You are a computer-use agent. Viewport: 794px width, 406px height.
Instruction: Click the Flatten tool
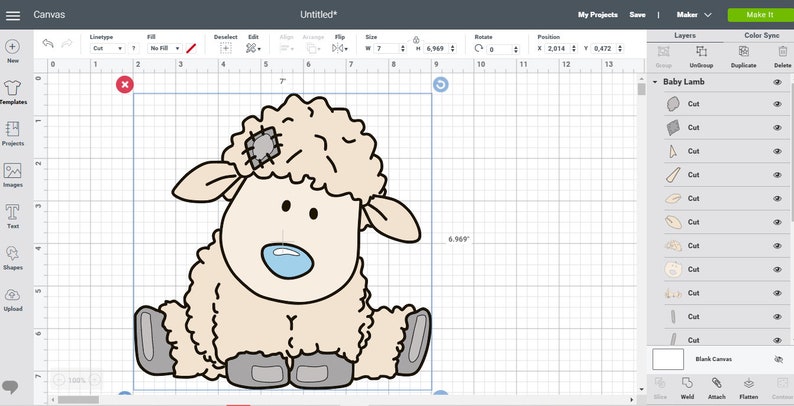pyautogui.click(x=748, y=388)
